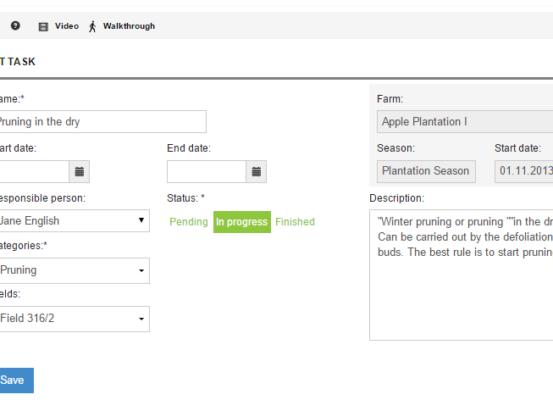Start the Walkthrough from top bar
Image resolution: width=553 pixels, height=400 pixels.
point(129,26)
